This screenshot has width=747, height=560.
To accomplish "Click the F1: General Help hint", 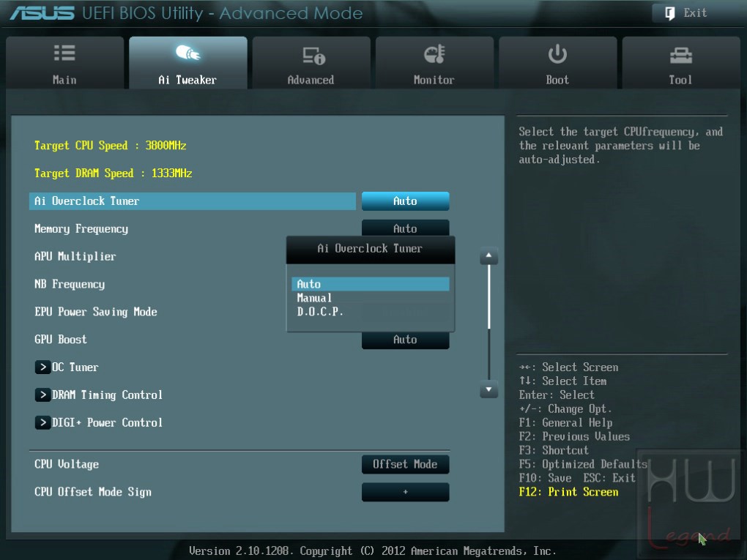I will tap(565, 423).
